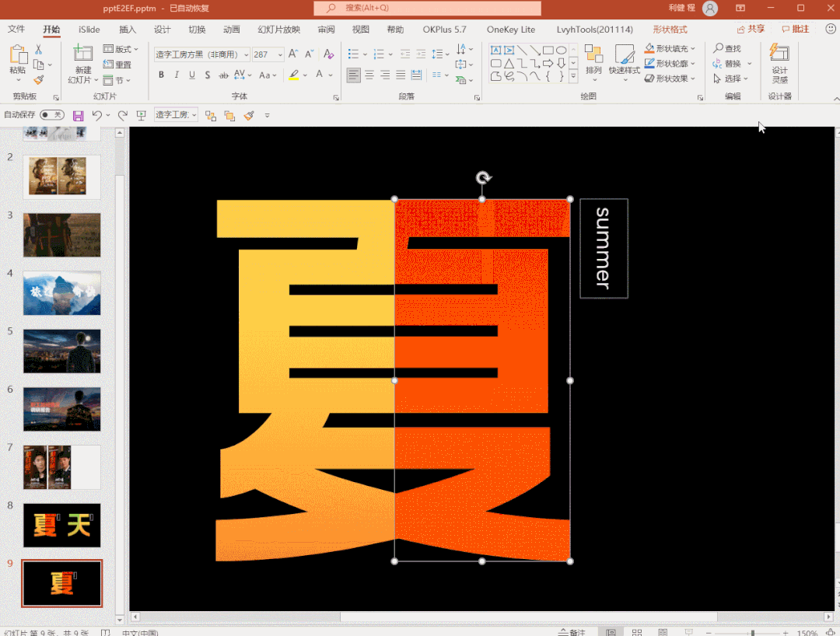Open the character spacing AV dropdown
Image resolution: width=840 pixels, height=636 pixels.
point(242,75)
